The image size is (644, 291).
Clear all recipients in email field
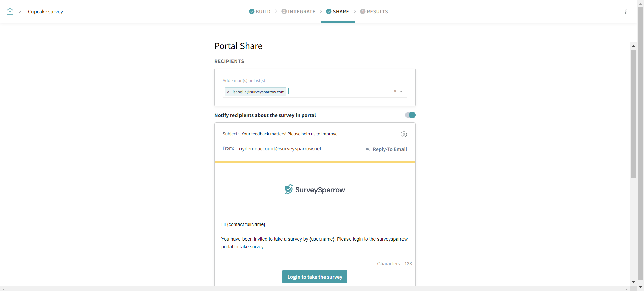click(x=395, y=91)
